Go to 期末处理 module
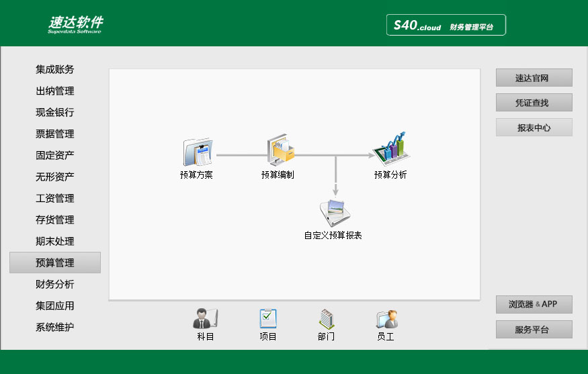This screenshot has height=374, width=588. click(x=54, y=241)
